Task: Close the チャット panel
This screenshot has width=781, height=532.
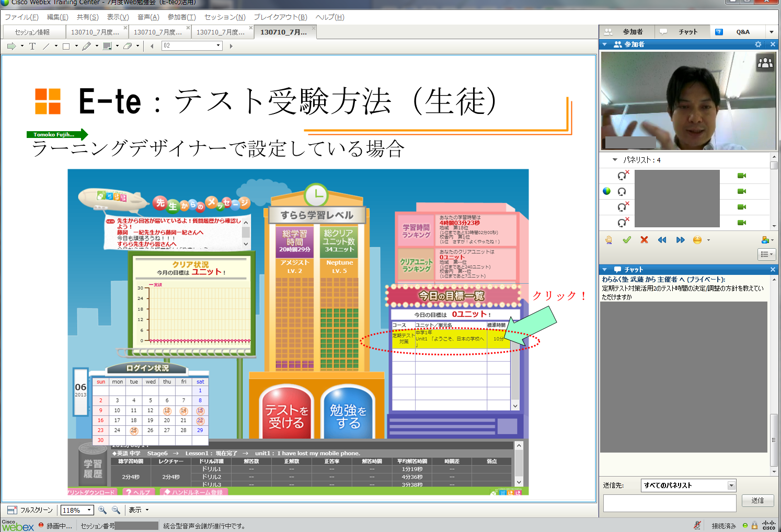Action: [773, 270]
